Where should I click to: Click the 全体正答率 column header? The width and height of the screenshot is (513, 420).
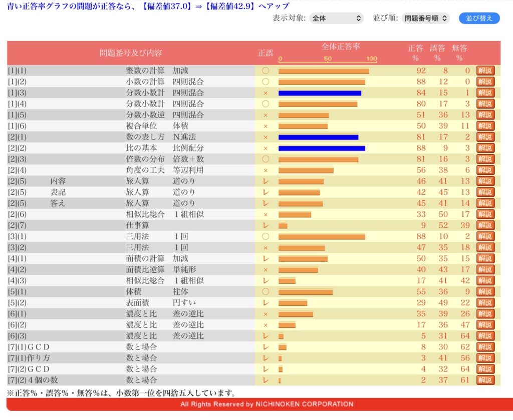[341, 47]
